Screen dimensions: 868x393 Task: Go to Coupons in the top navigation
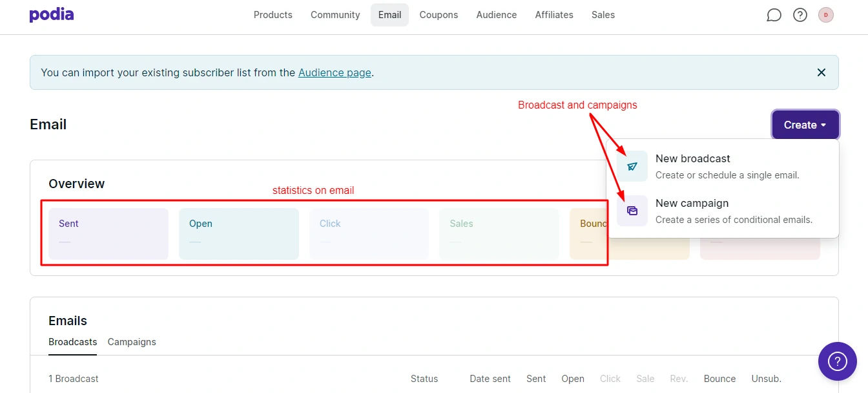point(439,15)
